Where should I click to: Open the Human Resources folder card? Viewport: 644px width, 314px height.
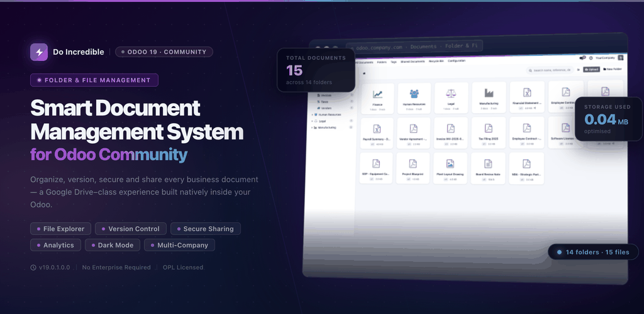(x=414, y=99)
